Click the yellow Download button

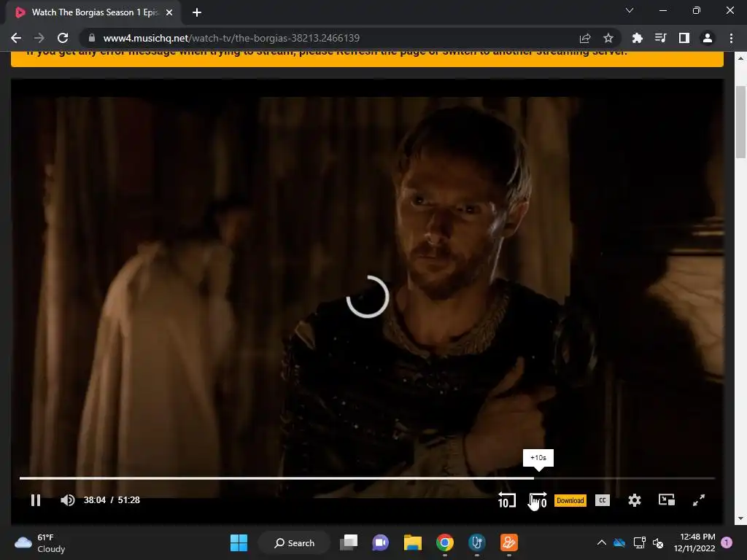click(570, 500)
